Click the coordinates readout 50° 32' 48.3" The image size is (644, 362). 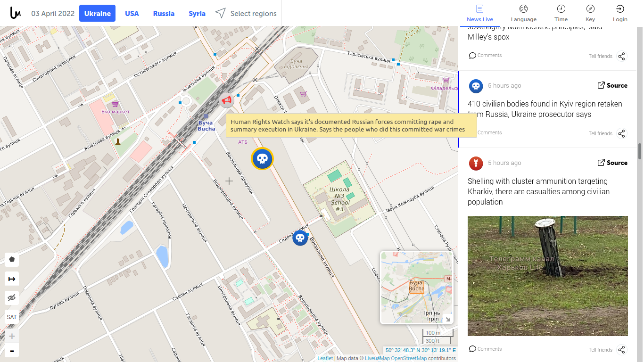coord(421,350)
